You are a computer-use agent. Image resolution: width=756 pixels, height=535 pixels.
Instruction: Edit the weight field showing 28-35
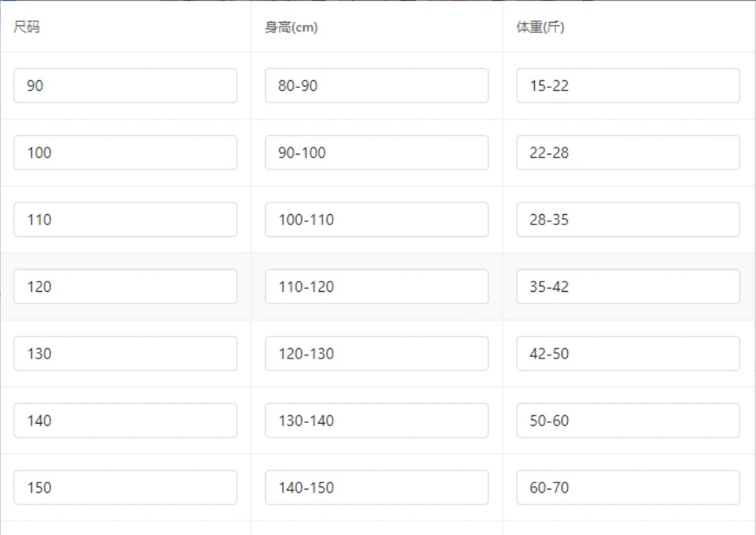click(x=627, y=220)
